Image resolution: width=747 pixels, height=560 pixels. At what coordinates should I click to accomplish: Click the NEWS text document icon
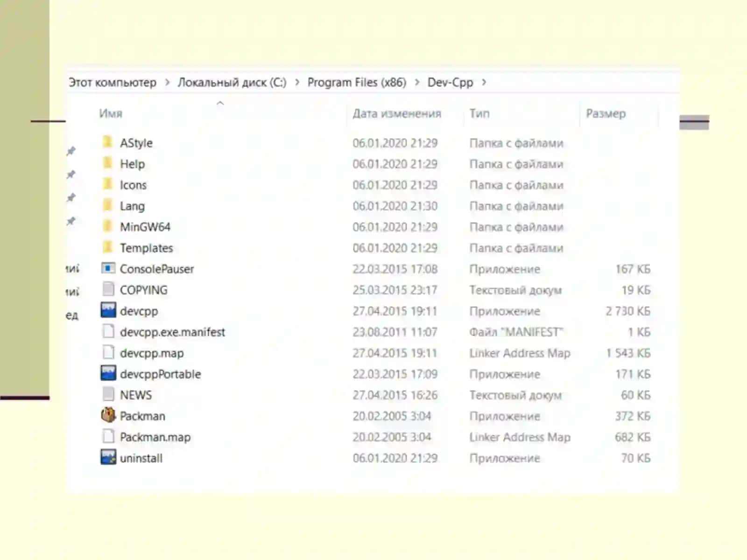point(108,394)
